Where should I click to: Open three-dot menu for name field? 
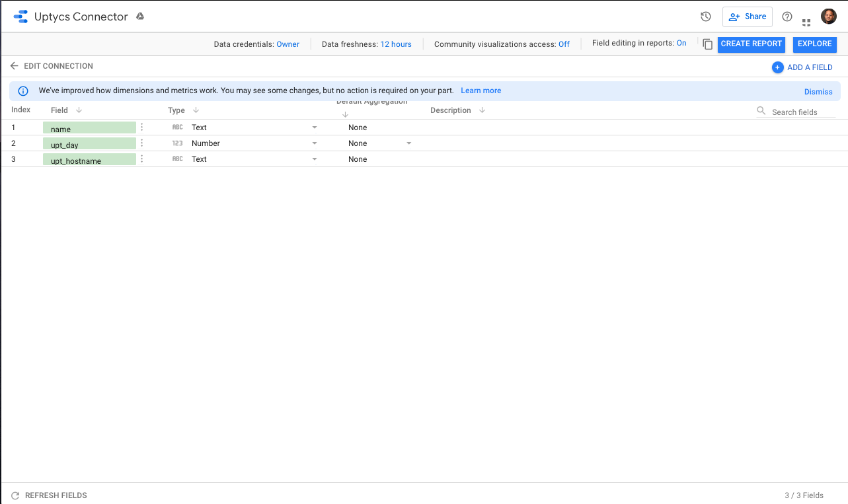(x=141, y=127)
